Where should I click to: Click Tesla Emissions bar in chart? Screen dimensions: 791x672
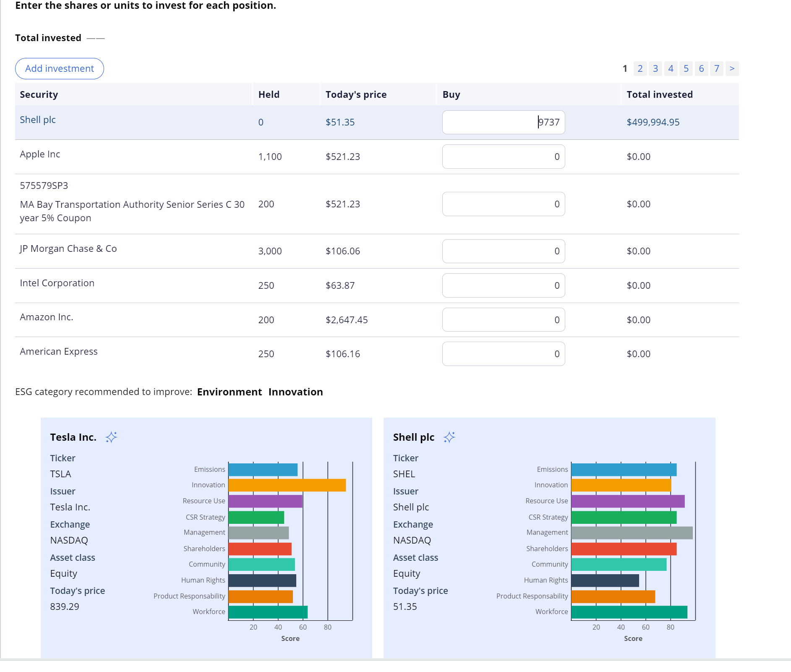tap(263, 470)
